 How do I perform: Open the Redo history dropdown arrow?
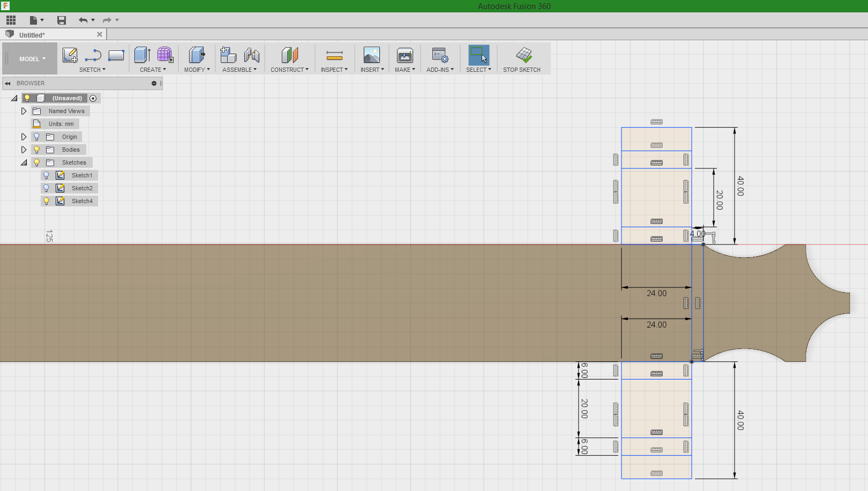pos(117,20)
